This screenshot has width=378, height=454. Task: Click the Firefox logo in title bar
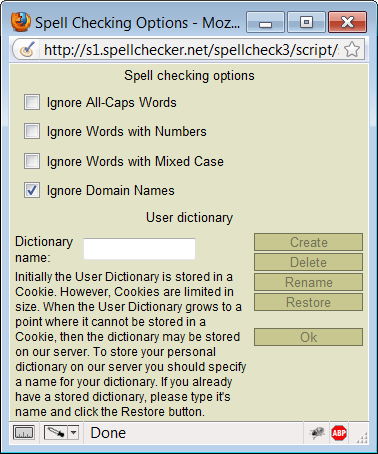21,22
